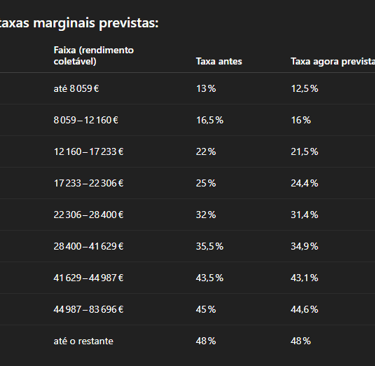
Task: Select the '8 059 – 12 160 €' bracket cell
Action: click(86, 120)
